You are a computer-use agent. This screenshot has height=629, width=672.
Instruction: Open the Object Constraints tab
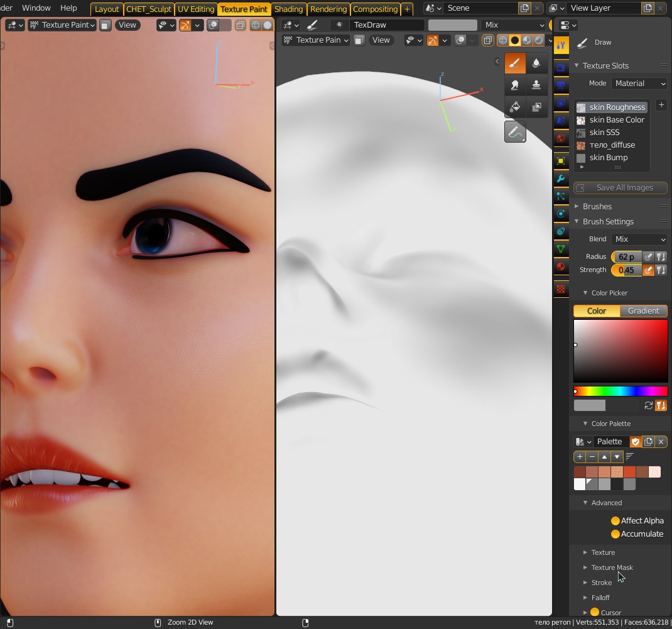[x=561, y=231]
